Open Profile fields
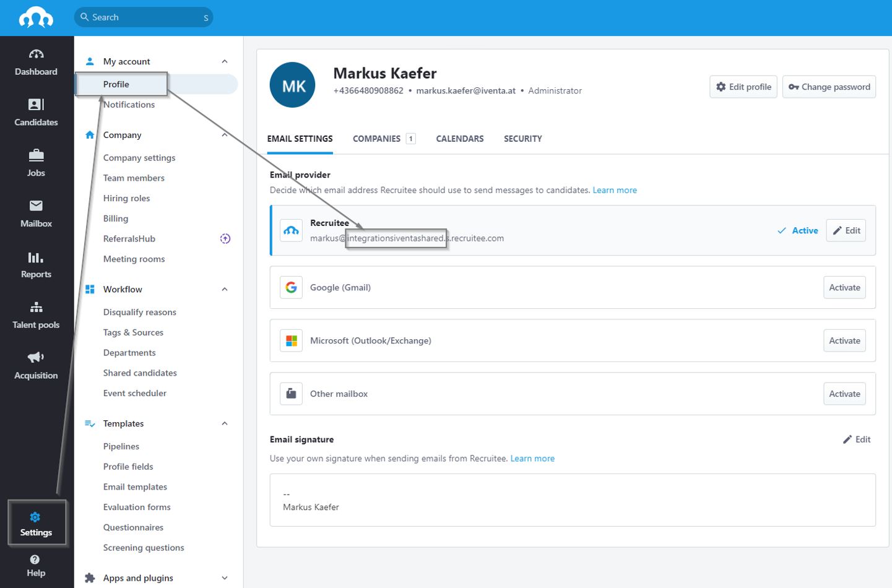 [128, 467]
